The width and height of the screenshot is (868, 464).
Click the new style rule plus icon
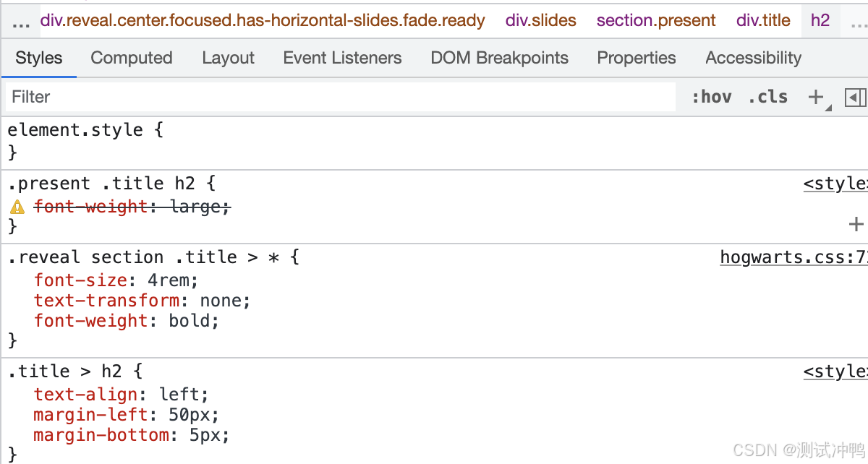(x=816, y=97)
